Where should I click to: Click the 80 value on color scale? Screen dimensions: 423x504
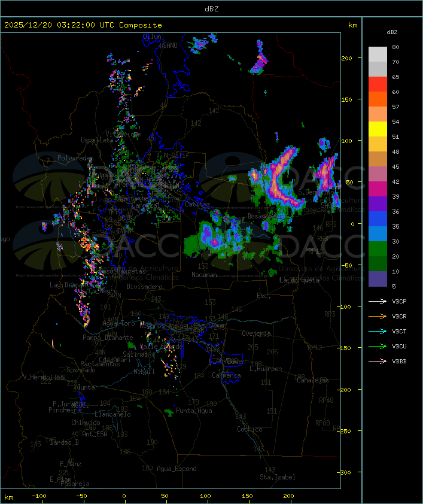395,47
